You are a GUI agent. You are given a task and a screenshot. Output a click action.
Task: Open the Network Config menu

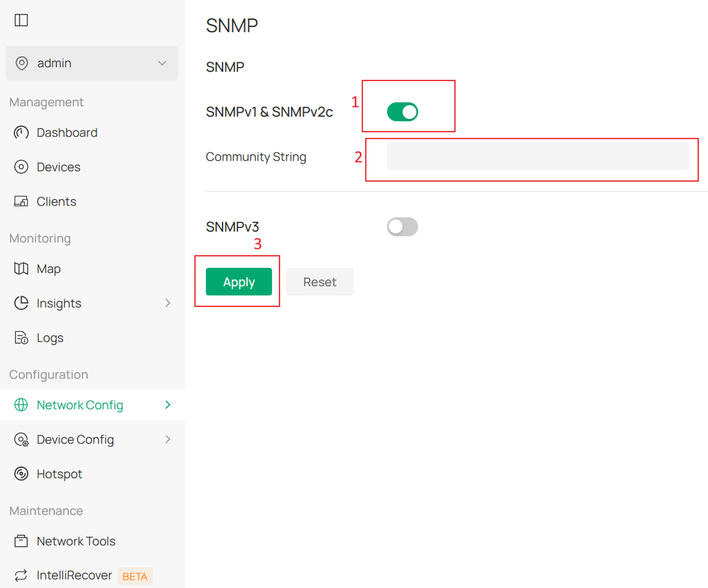click(x=80, y=405)
